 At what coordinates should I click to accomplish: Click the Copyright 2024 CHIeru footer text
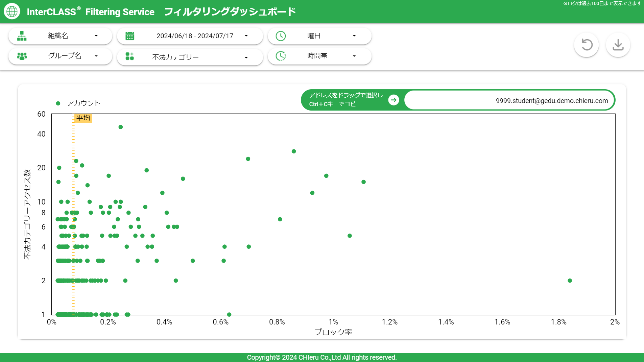pos(322,357)
